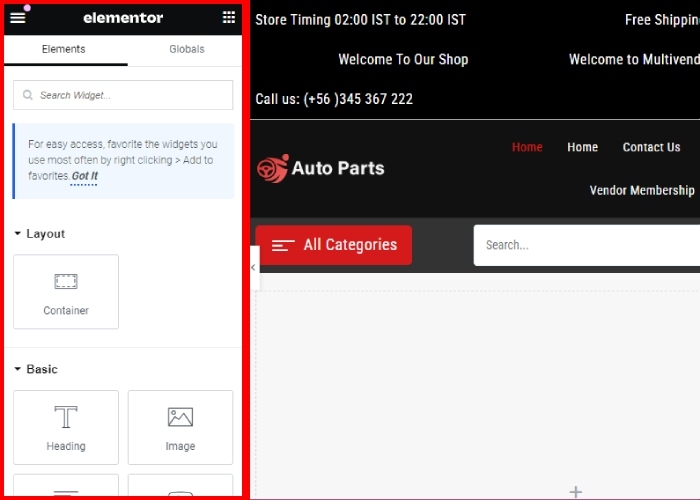The width and height of the screenshot is (700, 500).
Task: Collapse the Layout section
Action: coord(40,234)
